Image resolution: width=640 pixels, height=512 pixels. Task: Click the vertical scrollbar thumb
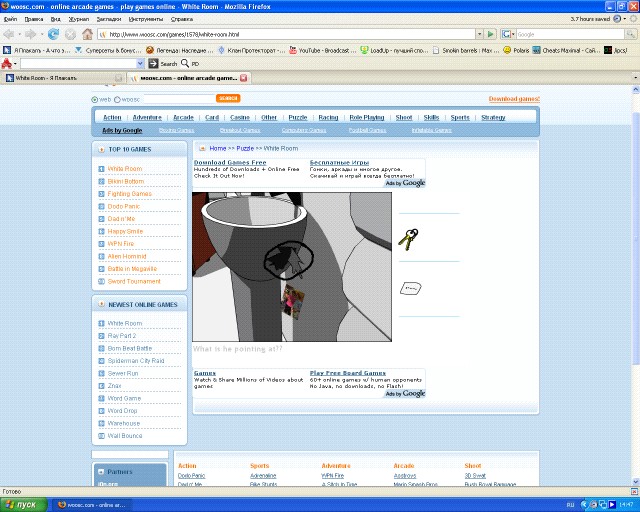pyautogui.click(x=636, y=237)
